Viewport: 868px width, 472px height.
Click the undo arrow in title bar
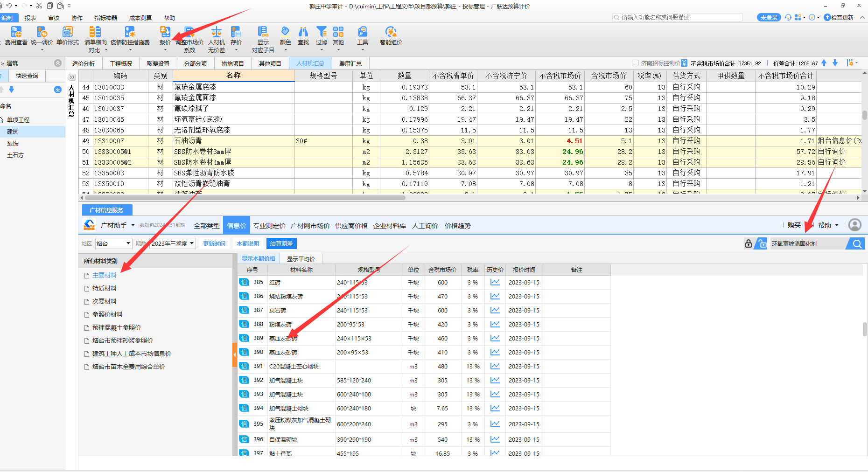point(9,6)
